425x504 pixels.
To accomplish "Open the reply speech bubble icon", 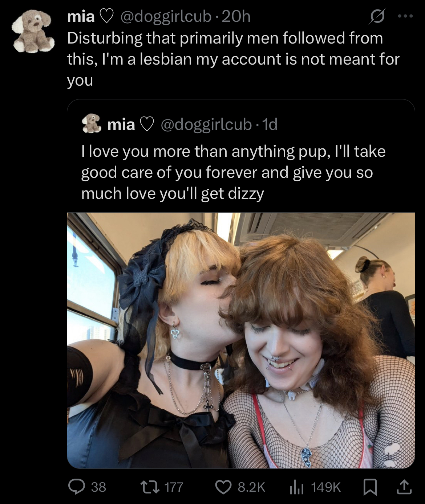I will click(76, 487).
